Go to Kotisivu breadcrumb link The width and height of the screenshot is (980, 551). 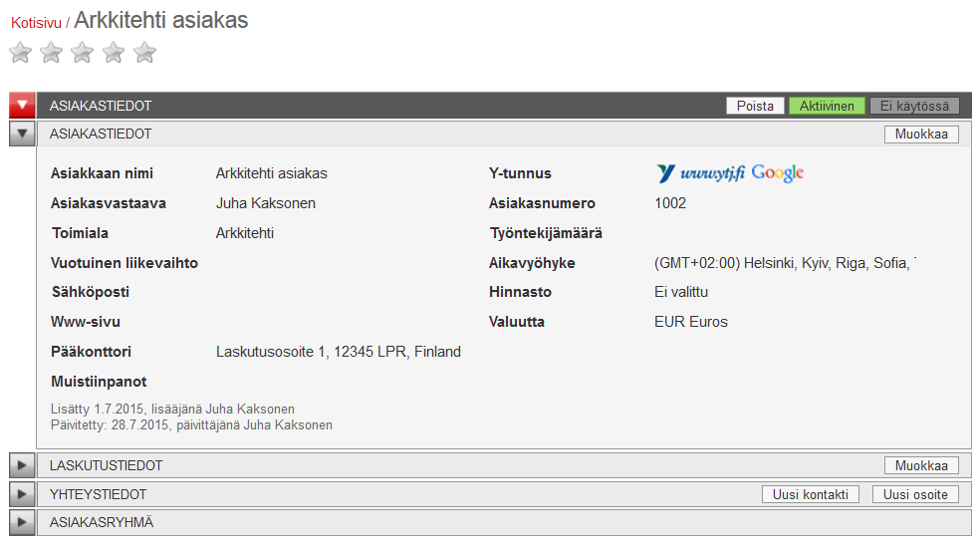click(36, 23)
